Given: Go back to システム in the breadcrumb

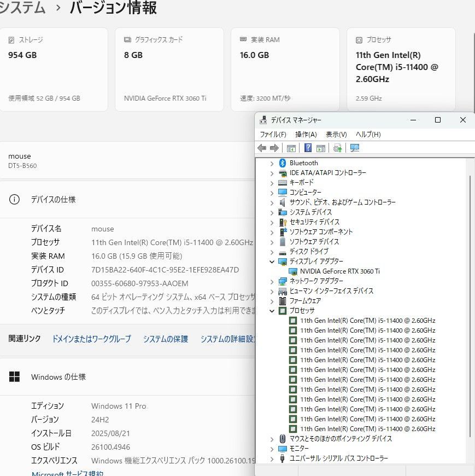Looking at the screenshot, I should (22, 7).
